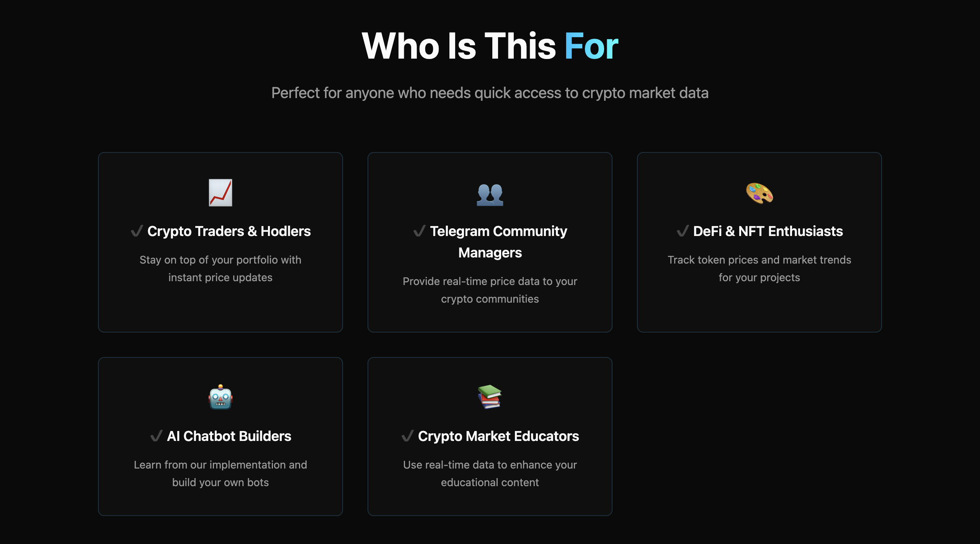Screen dimensions: 980x544
Task: Click checkmark beside Crypto Traders & Hodlers
Action: pos(137,231)
